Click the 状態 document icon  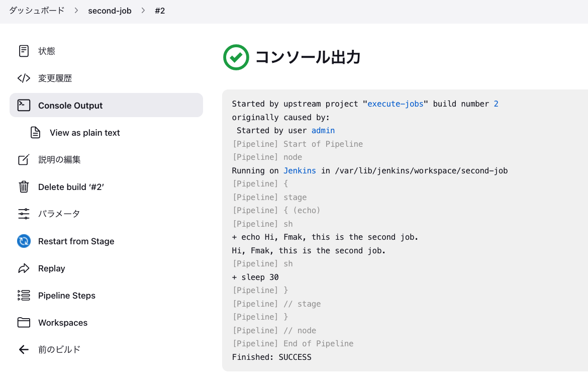[x=24, y=51]
